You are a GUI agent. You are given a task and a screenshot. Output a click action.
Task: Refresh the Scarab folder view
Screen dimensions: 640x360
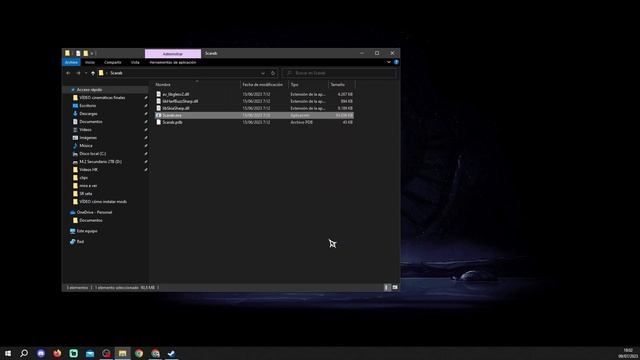click(x=273, y=73)
